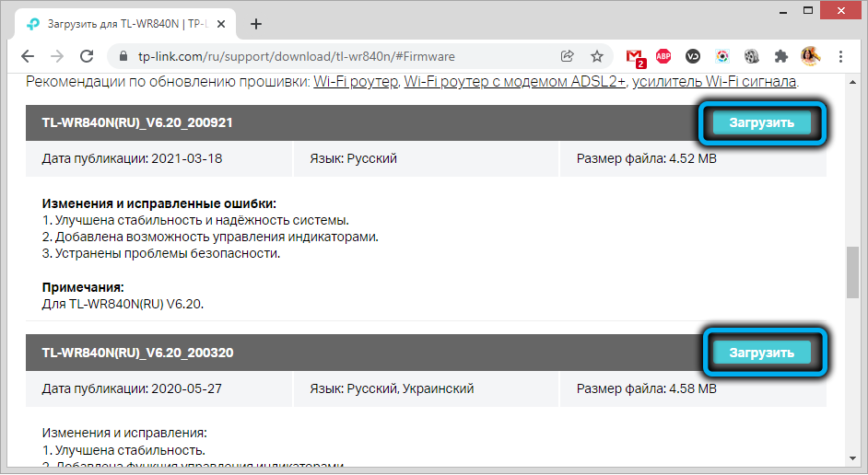
Task: Share this page via address bar icon
Action: click(567, 56)
